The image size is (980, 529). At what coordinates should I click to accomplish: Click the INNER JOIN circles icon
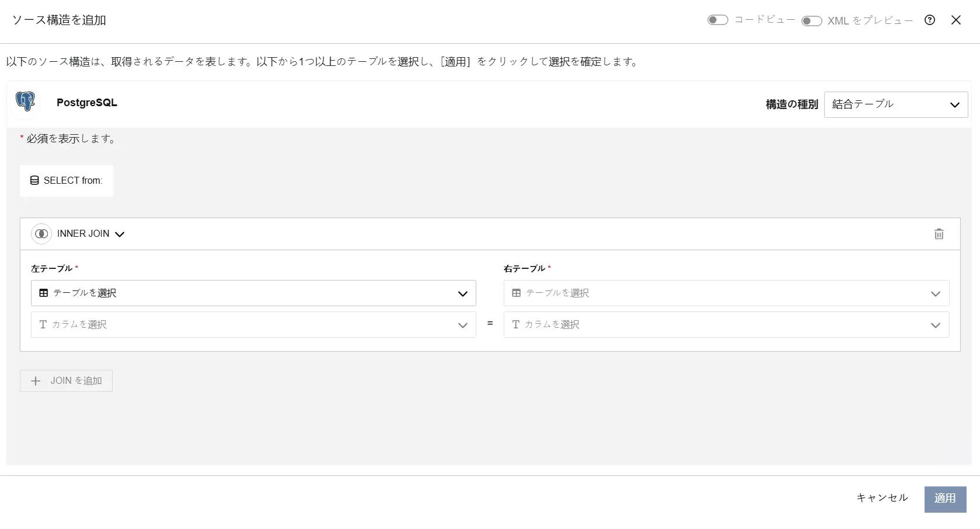[41, 234]
